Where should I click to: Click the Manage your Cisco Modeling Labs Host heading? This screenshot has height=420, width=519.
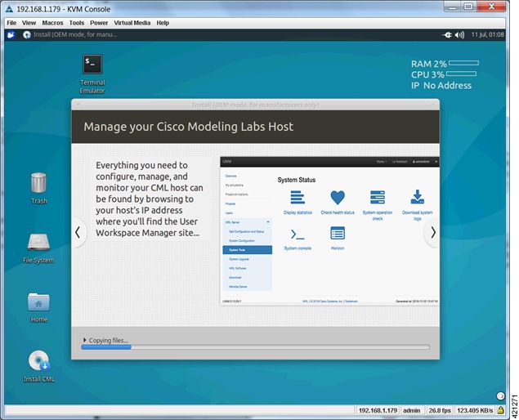pyautogui.click(x=188, y=127)
